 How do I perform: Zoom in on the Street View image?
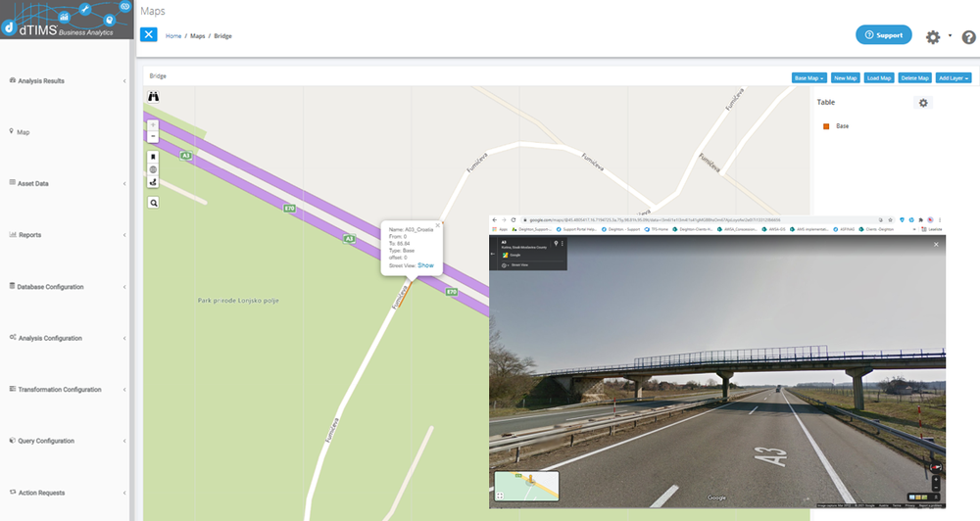[x=936, y=479]
